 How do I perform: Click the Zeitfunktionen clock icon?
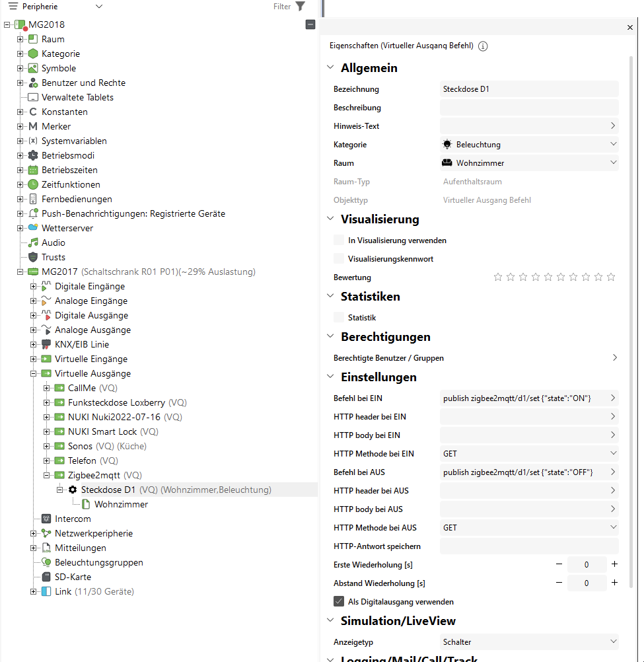(x=33, y=184)
